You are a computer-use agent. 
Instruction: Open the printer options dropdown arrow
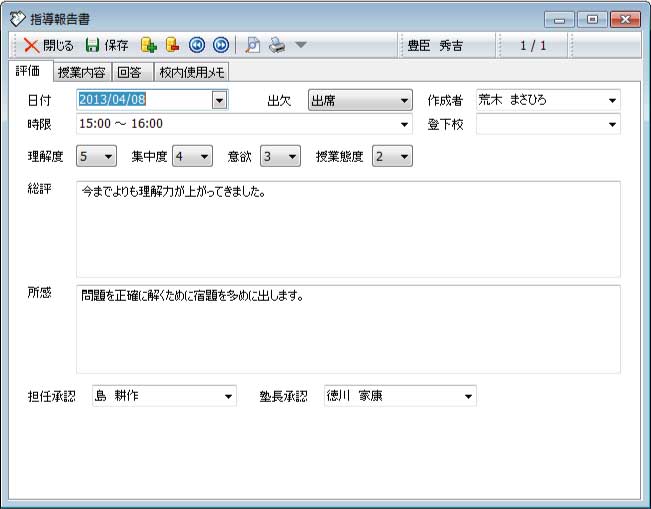click(x=301, y=45)
